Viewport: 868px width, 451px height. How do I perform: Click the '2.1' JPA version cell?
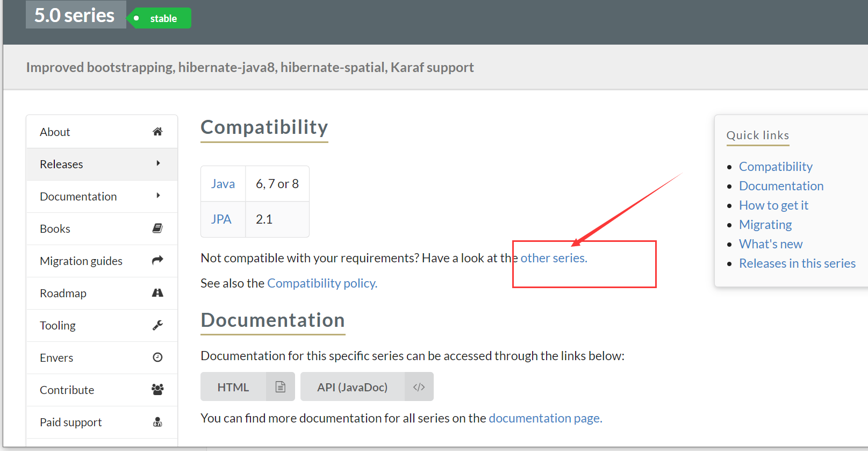point(277,219)
